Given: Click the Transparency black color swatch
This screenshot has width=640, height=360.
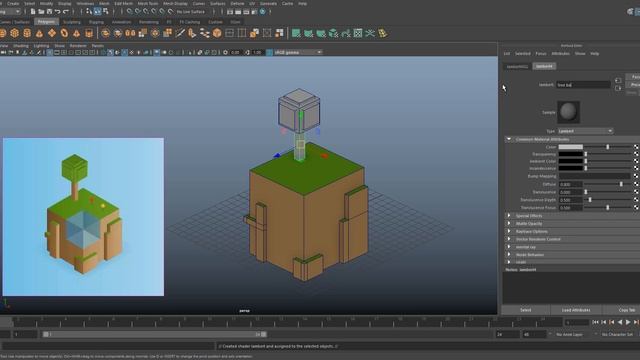Looking at the screenshot, I should [x=570, y=154].
